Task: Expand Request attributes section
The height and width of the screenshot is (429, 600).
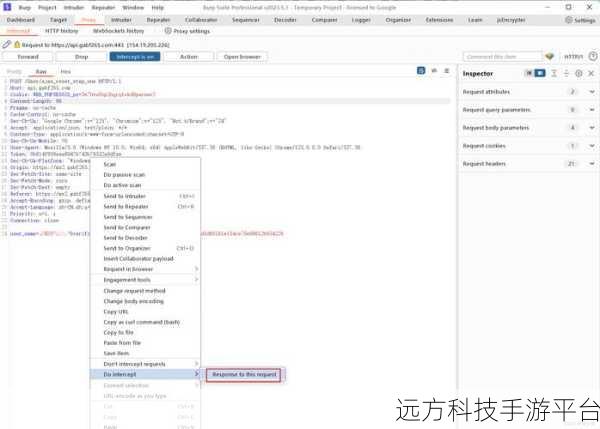Action: pyautogui.click(x=592, y=92)
